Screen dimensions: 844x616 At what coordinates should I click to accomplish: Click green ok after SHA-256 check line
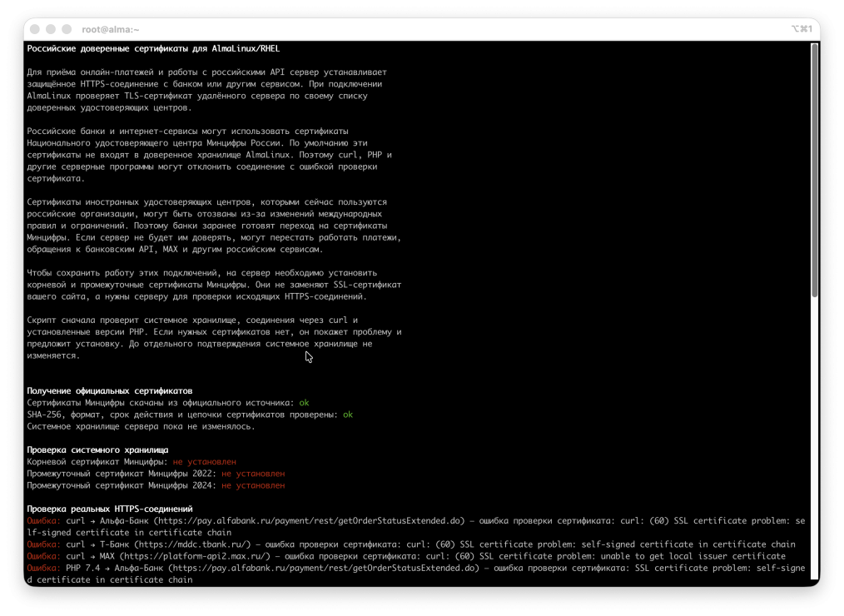348,415
